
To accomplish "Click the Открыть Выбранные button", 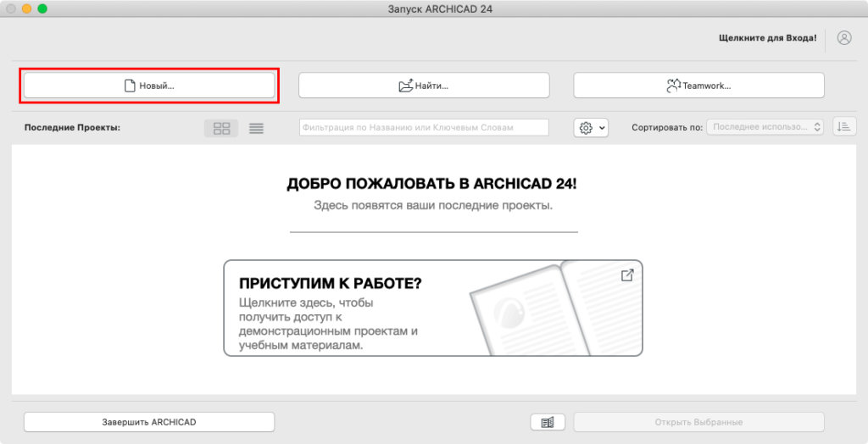I will click(698, 422).
